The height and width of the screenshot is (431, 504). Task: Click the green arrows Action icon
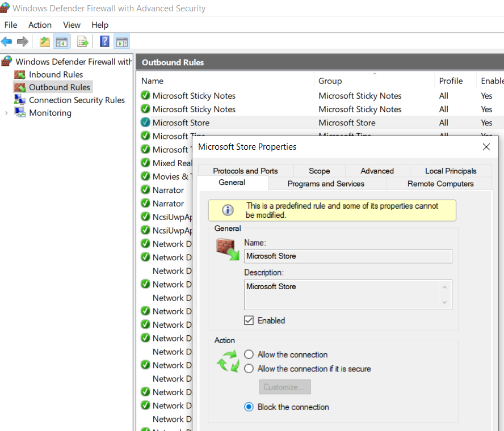pyautogui.click(x=228, y=362)
